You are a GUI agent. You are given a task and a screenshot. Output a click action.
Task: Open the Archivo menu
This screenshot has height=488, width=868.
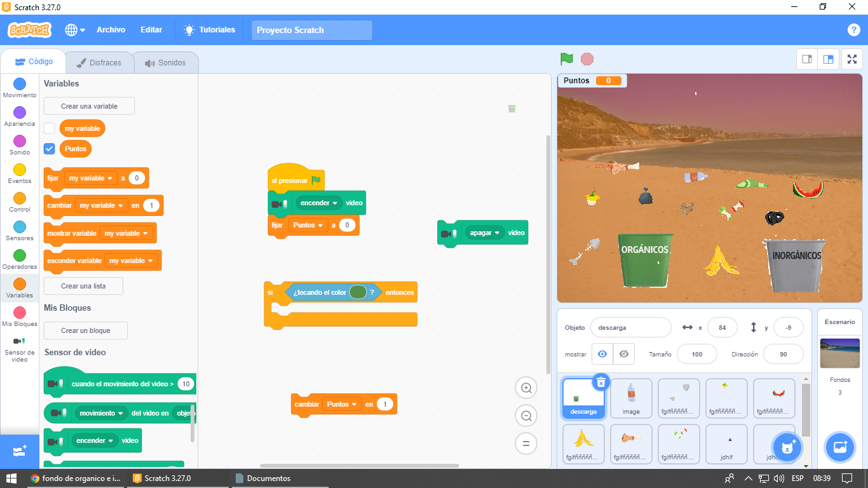pyautogui.click(x=111, y=30)
